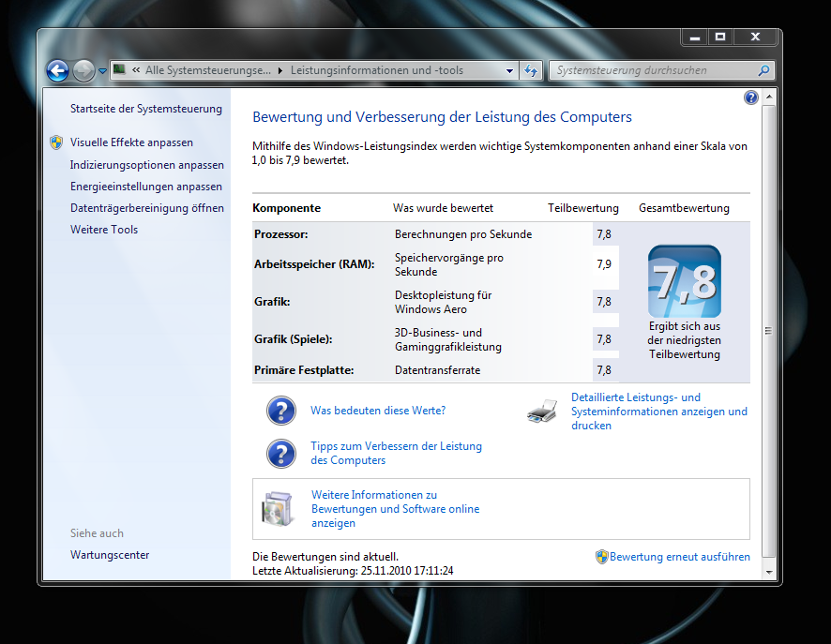Click the large 7,8 overall score badge
This screenshot has height=644, width=831.
(684, 281)
